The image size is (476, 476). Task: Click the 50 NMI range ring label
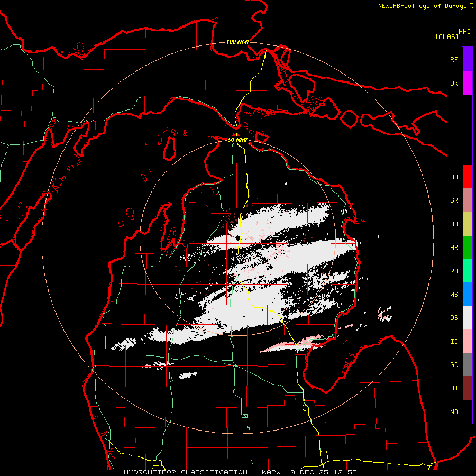tap(237, 140)
